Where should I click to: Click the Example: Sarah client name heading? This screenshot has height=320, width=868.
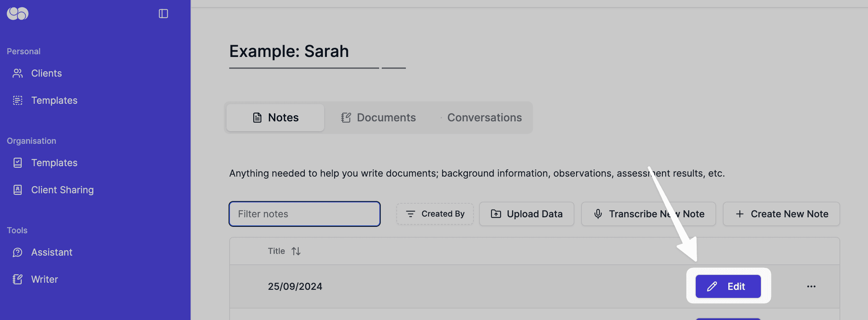click(x=289, y=52)
